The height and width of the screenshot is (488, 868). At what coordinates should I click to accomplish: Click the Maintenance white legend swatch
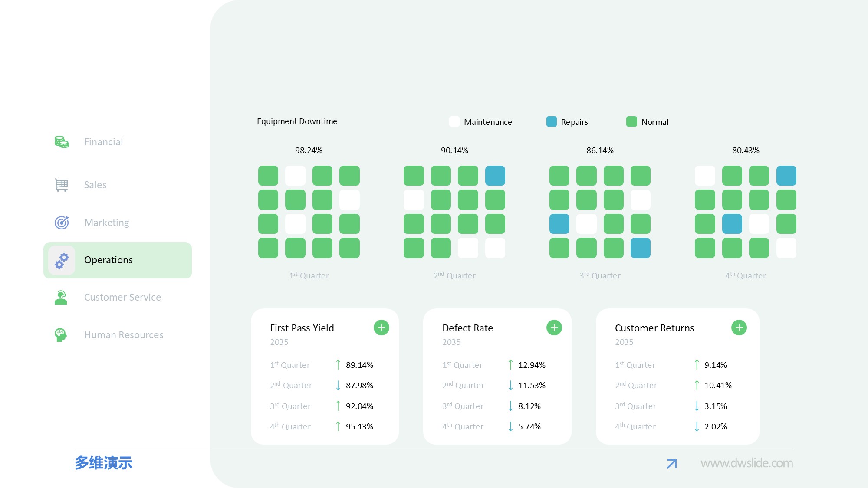click(x=454, y=121)
